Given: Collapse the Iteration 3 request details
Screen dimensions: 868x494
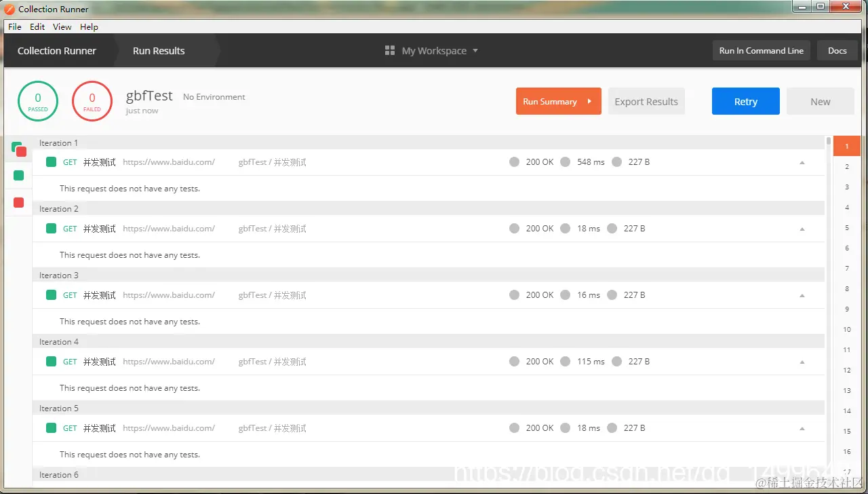Looking at the screenshot, I should (x=802, y=296).
